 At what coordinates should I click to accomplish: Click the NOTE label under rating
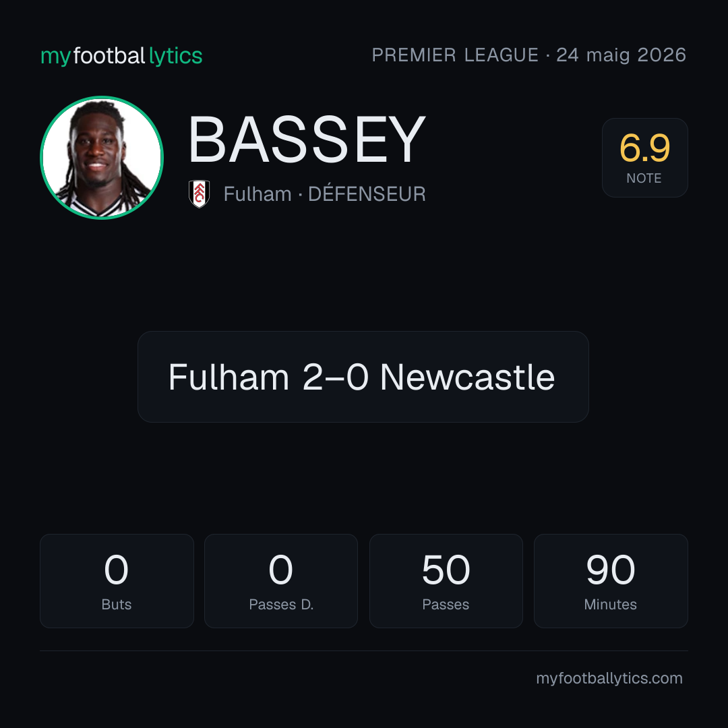(x=644, y=178)
